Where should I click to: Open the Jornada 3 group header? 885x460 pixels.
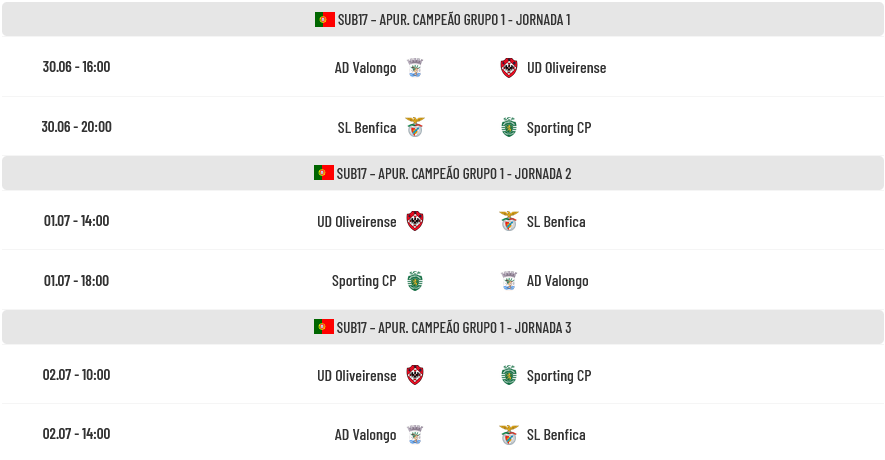pos(442,327)
